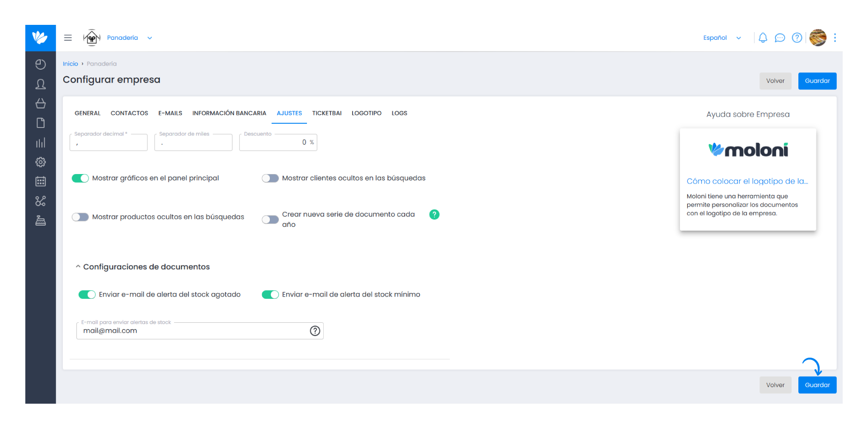Click the Moloni logo in top-left corner
868x429 pixels.
point(40,38)
